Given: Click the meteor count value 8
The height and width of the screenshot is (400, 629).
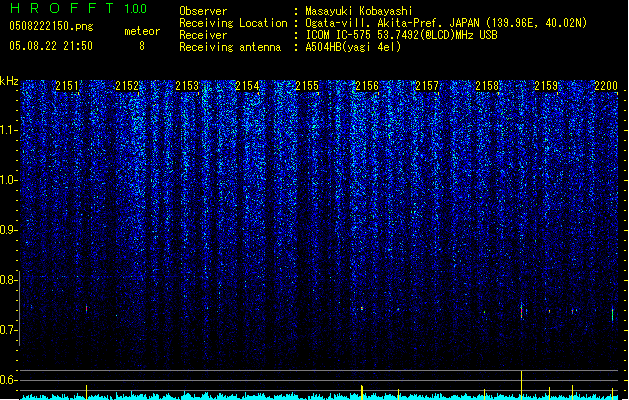Looking at the screenshot, I should click(142, 46).
